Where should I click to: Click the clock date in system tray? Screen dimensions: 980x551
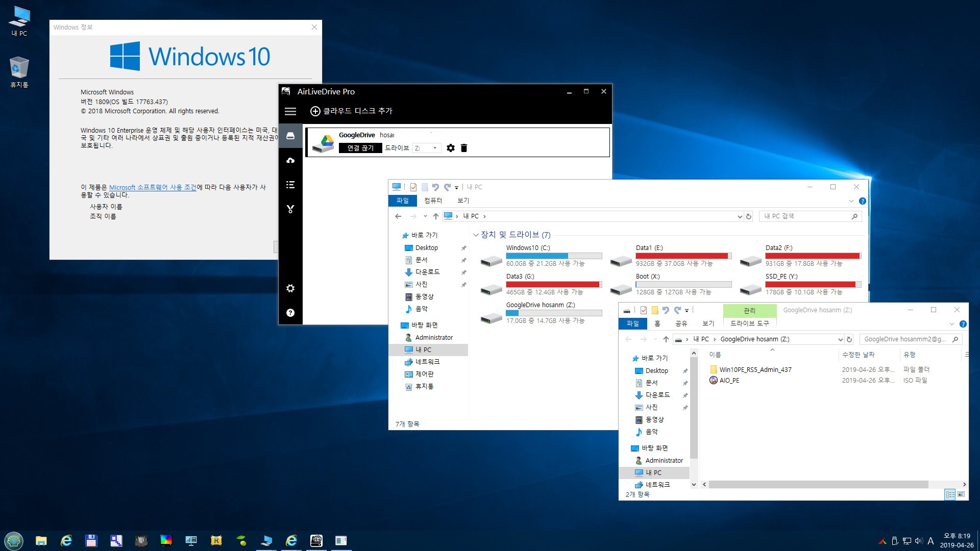coord(957,545)
